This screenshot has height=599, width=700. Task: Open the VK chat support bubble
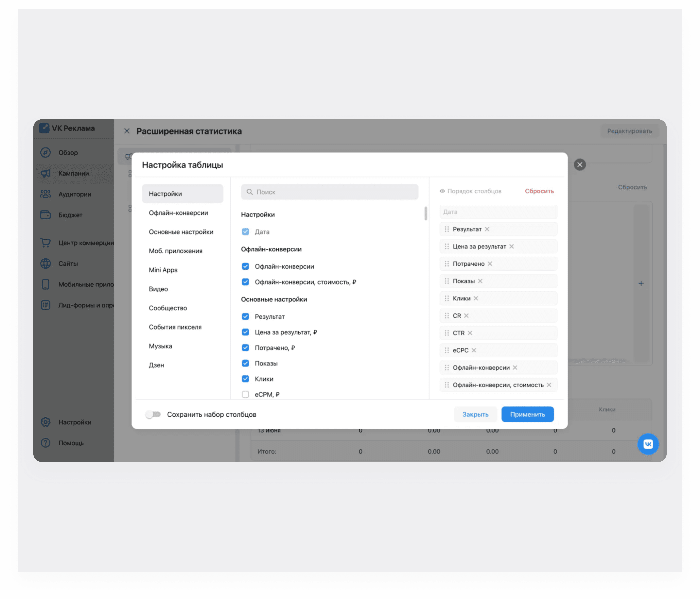pyautogui.click(x=648, y=444)
